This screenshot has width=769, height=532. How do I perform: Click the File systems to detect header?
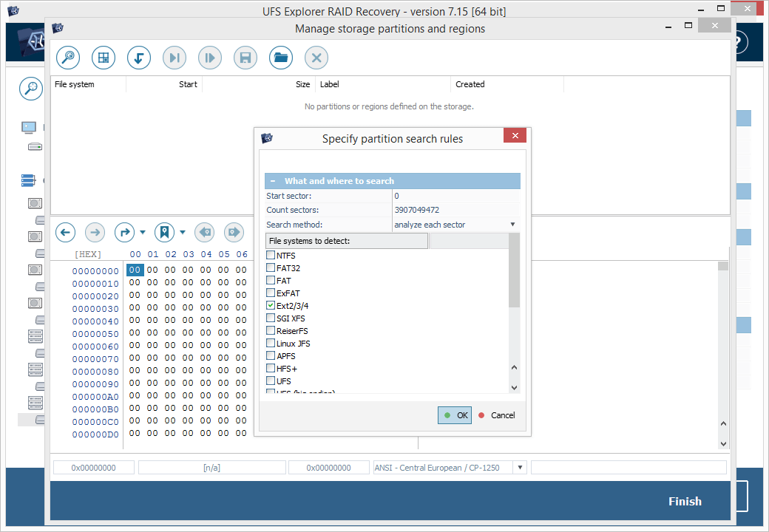(347, 241)
